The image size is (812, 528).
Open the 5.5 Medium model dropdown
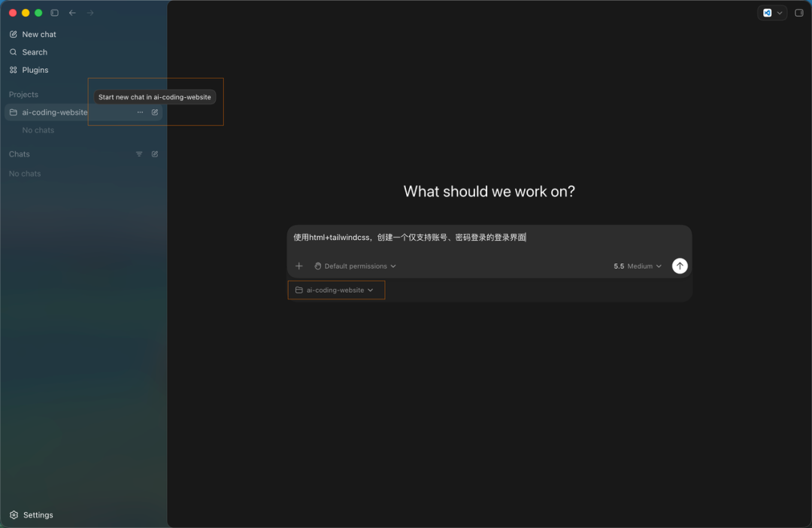pos(638,266)
